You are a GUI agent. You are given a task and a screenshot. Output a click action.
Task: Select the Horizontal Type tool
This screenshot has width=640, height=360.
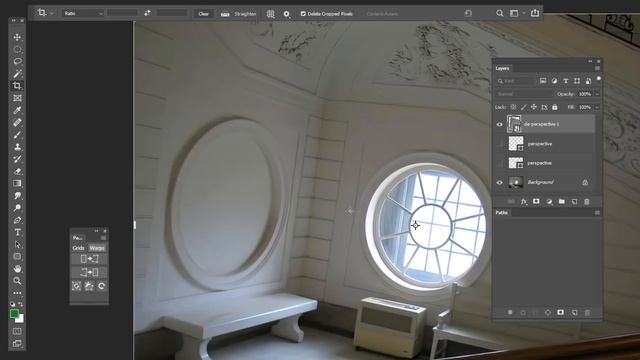(17, 232)
